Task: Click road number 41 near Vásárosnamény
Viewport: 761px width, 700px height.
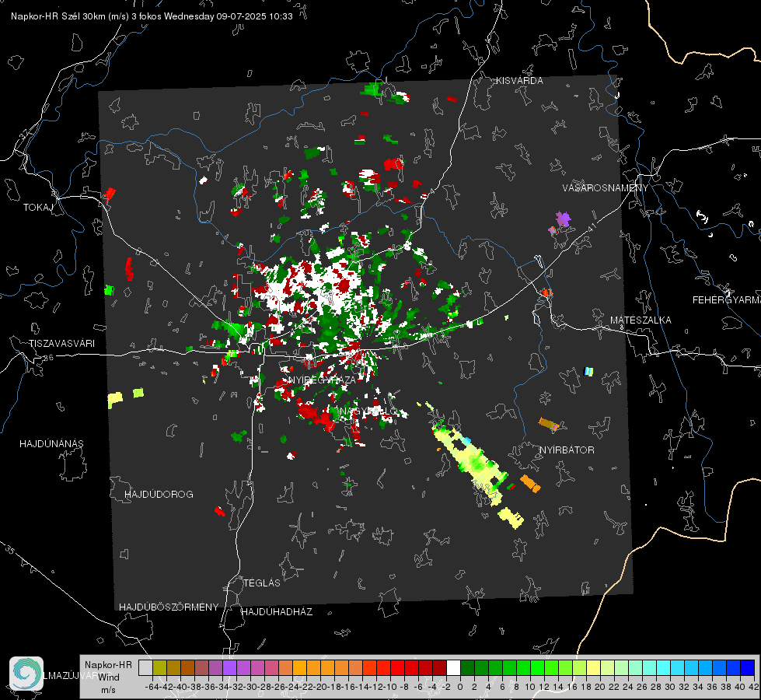Action: click(x=592, y=226)
